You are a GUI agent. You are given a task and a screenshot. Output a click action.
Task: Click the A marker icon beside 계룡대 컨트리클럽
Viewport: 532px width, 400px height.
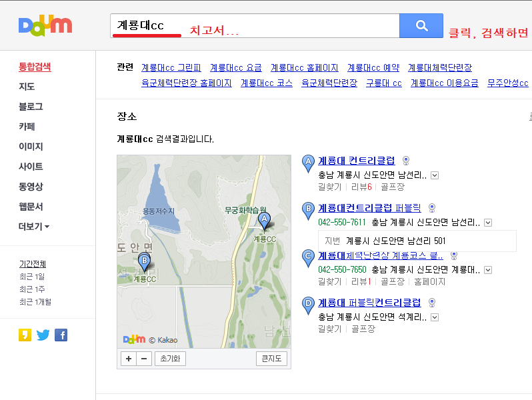[x=308, y=163]
